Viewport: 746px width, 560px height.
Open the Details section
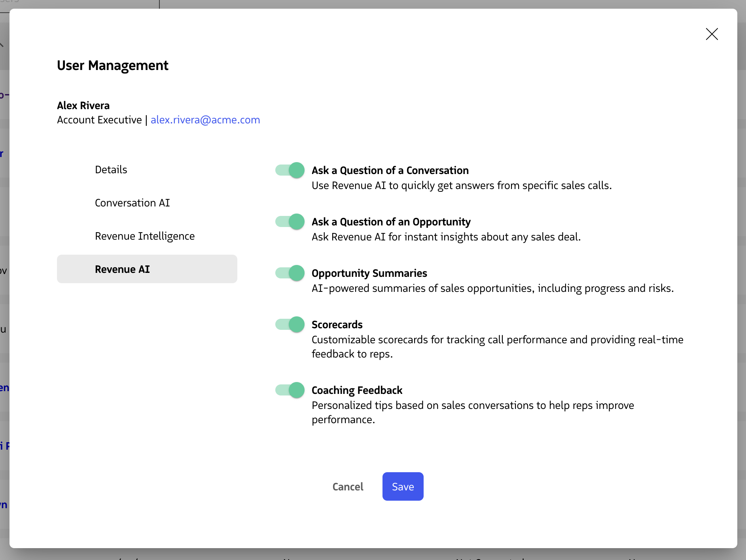(x=111, y=170)
